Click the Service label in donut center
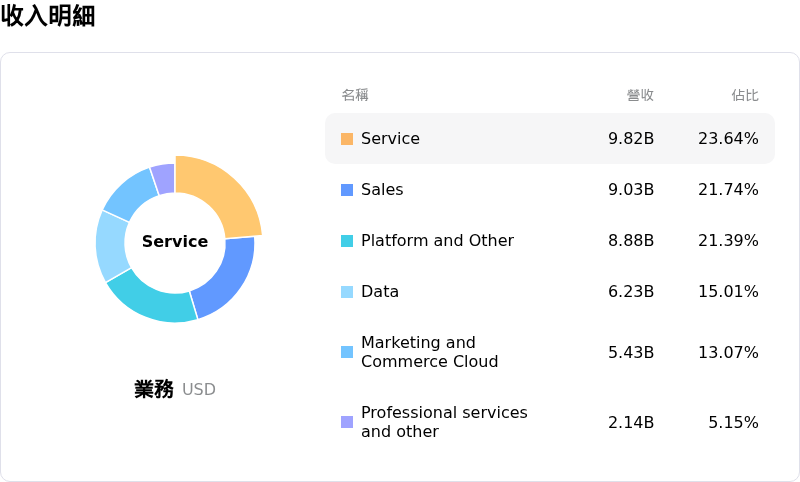800x482 pixels. [x=175, y=242]
